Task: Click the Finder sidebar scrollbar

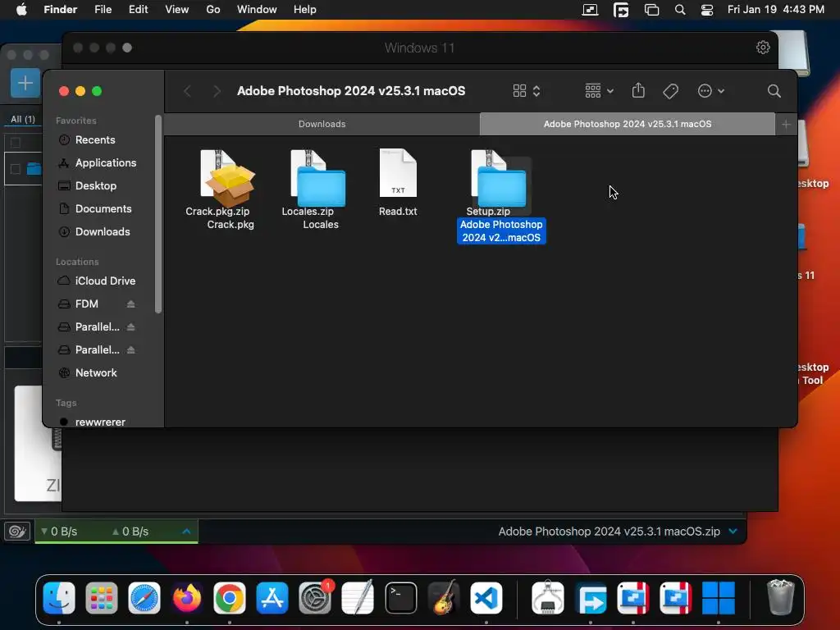Action: (158, 214)
